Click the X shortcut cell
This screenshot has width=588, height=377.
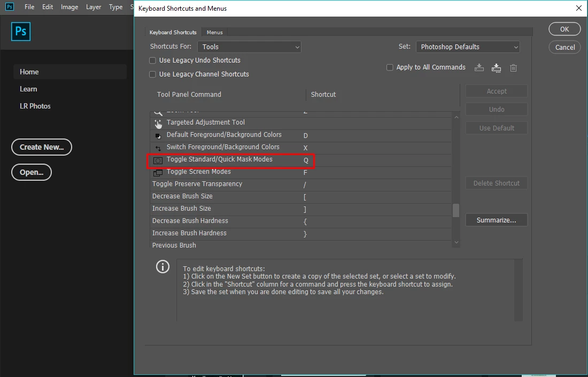click(306, 148)
